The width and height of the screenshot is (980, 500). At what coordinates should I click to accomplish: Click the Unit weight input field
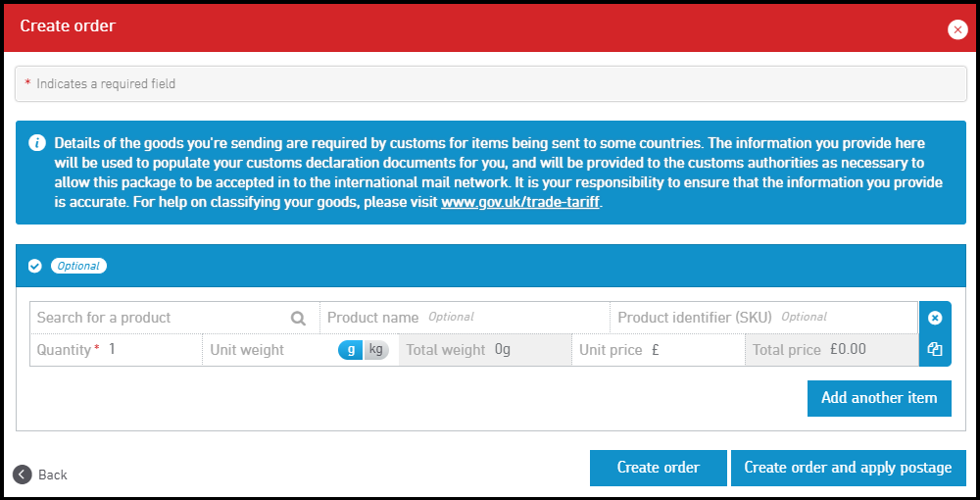click(x=306, y=350)
